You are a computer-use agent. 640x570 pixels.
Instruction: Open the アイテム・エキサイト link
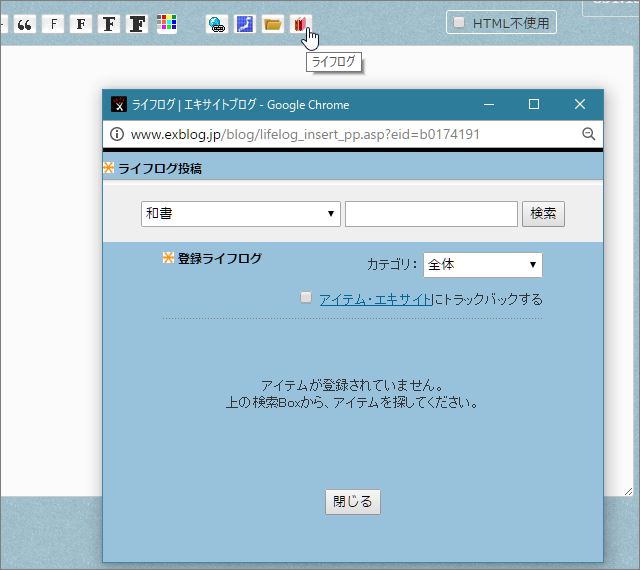click(376, 299)
